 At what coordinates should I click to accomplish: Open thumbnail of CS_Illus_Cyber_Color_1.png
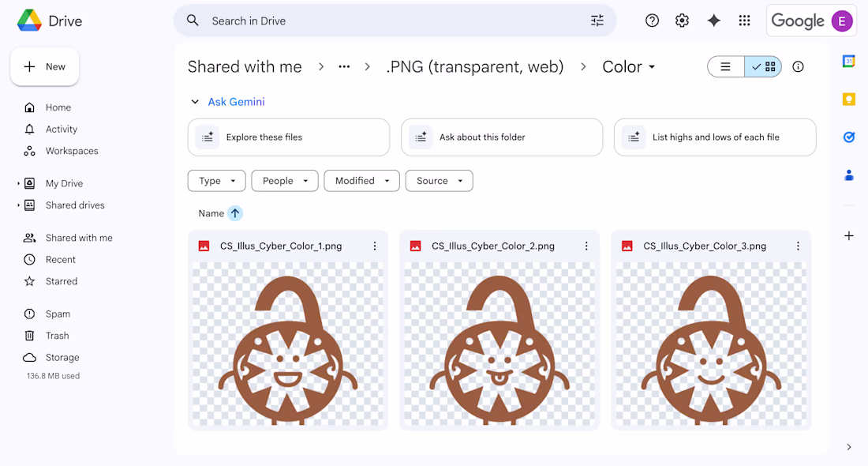[288, 344]
